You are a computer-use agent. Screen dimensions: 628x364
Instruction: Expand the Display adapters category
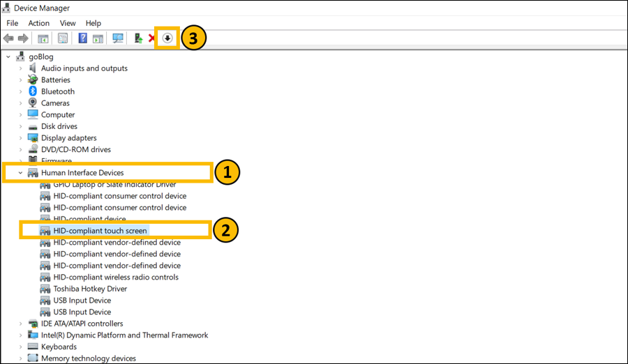[x=21, y=138]
